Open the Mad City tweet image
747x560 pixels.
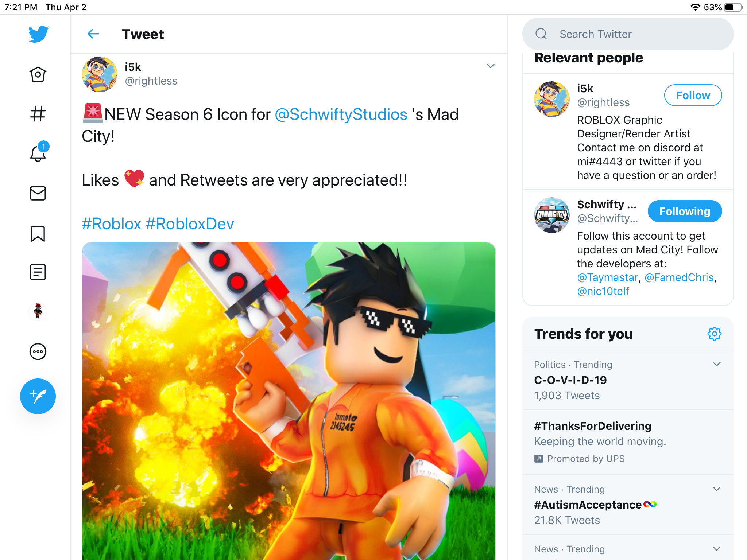click(289, 401)
